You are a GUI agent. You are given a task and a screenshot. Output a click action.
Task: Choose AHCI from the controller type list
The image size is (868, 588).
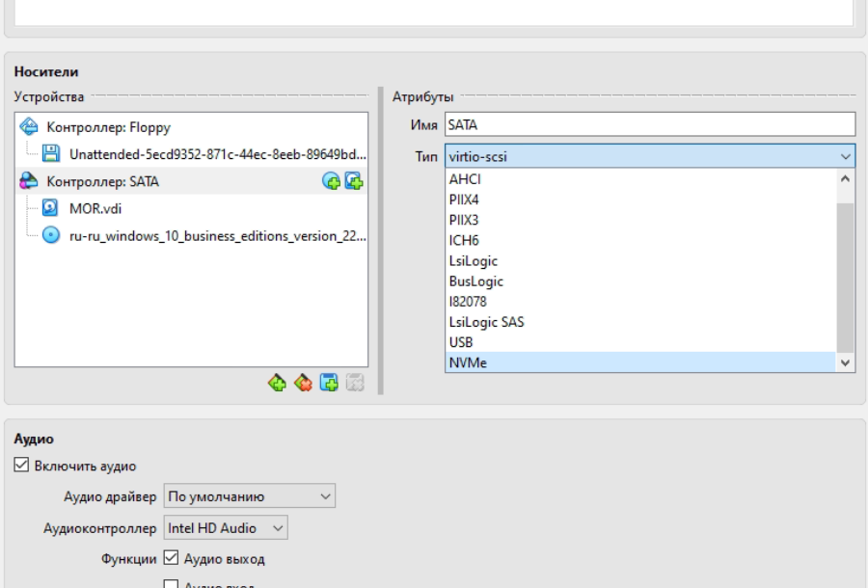click(x=465, y=179)
